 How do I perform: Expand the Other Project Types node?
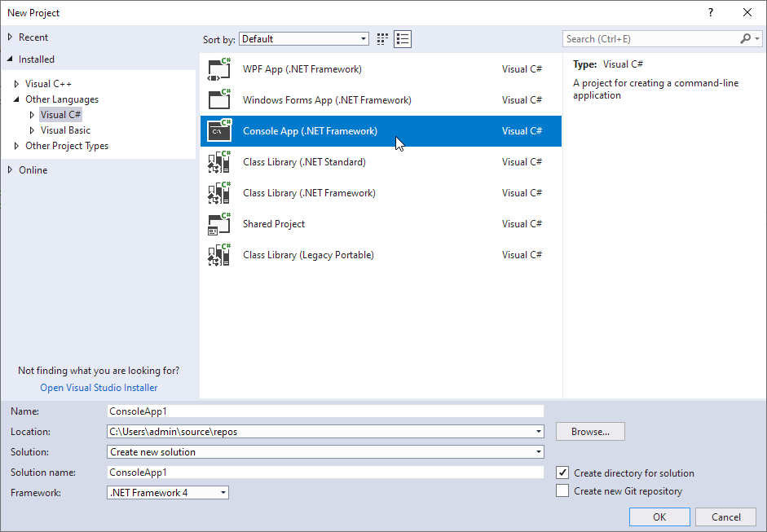point(16,146)
